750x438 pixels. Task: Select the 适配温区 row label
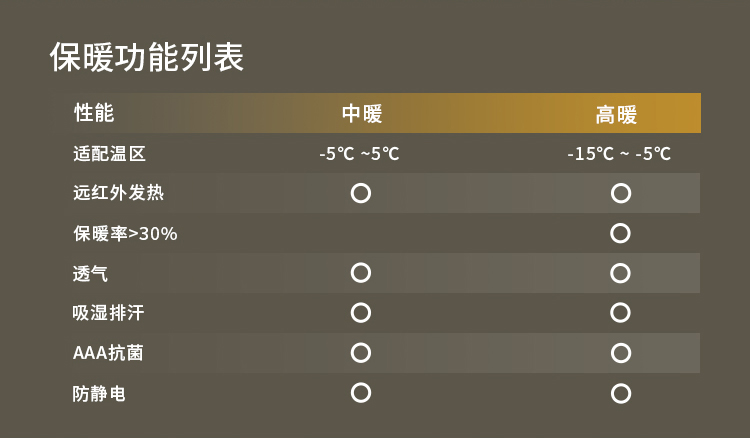[x=110, y=154]
